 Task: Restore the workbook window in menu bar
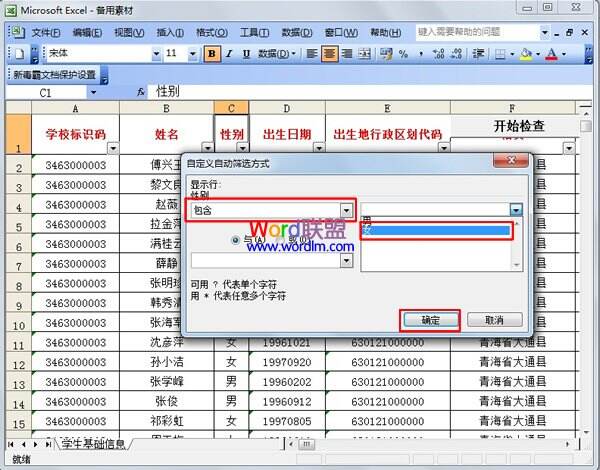569,33
